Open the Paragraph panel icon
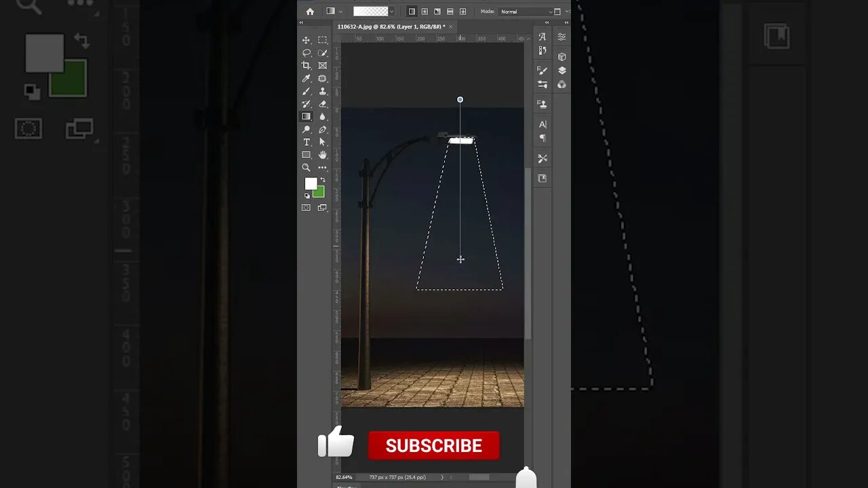Viewport: 868px width, 488px height. click(x=542, y=138)
